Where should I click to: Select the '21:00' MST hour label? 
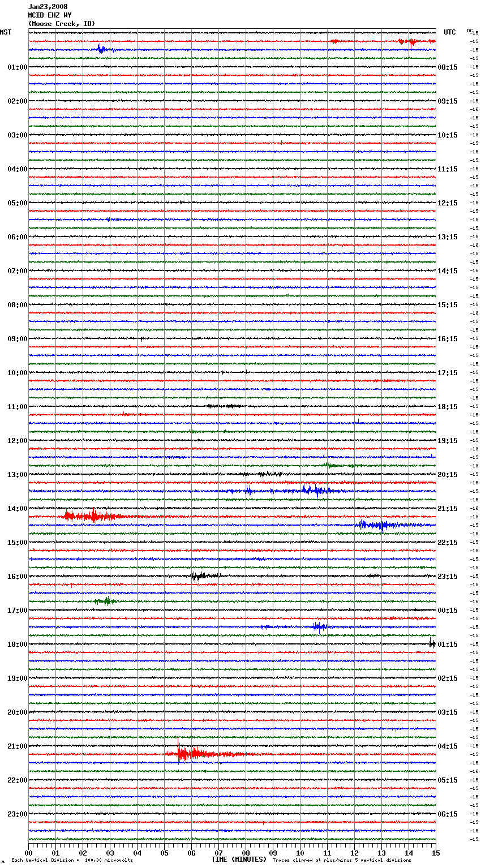tap(17, 746)
